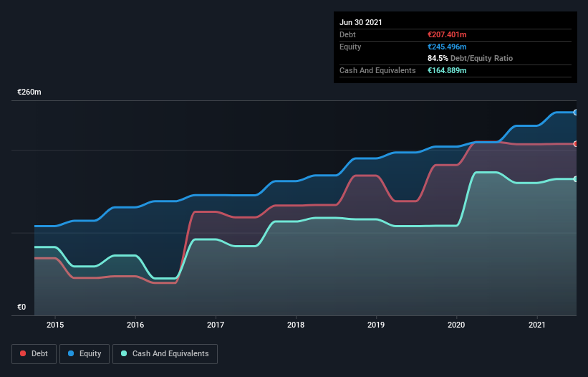Toggle the Equity series legend button
This screenshot has width=588, height=377.
point(85,354)
